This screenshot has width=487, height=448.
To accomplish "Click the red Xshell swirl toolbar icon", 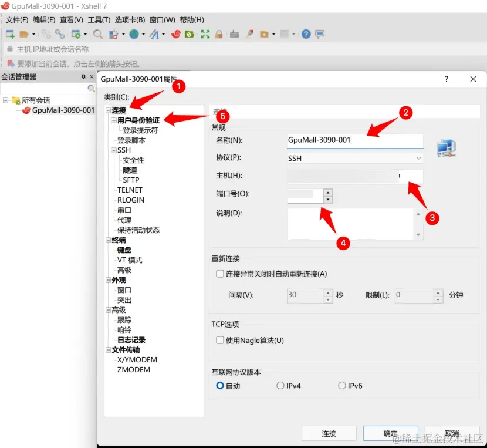I will click(176, 34).
